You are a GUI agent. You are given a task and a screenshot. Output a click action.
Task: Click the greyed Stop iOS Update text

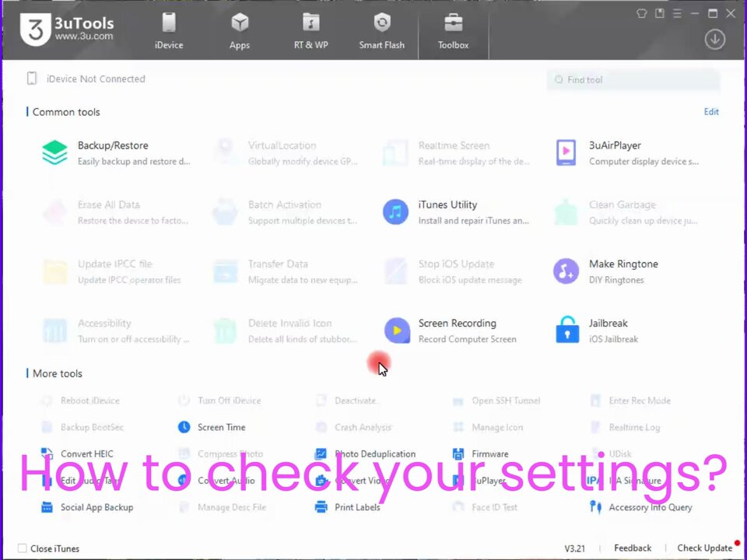click(x=456, y=264)
